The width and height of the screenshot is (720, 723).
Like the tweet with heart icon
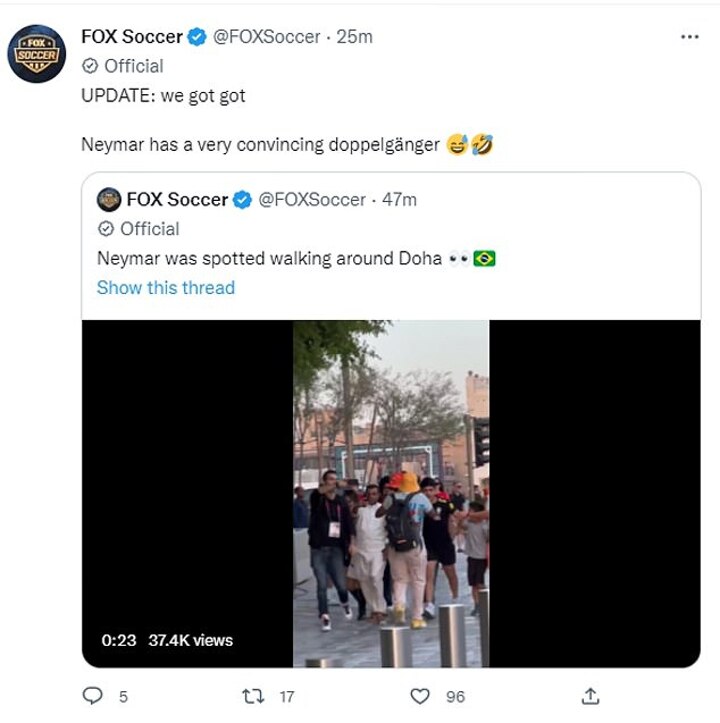423,696
